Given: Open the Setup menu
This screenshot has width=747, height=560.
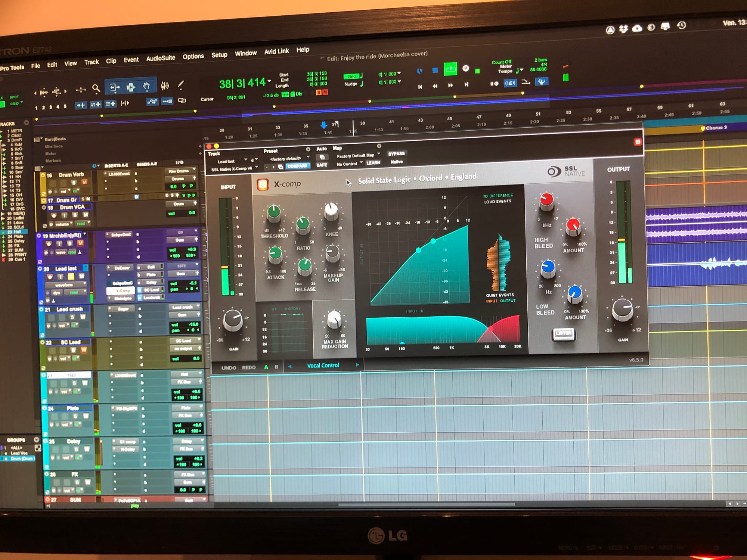Looking at the screenshot, I should point(219,55).
